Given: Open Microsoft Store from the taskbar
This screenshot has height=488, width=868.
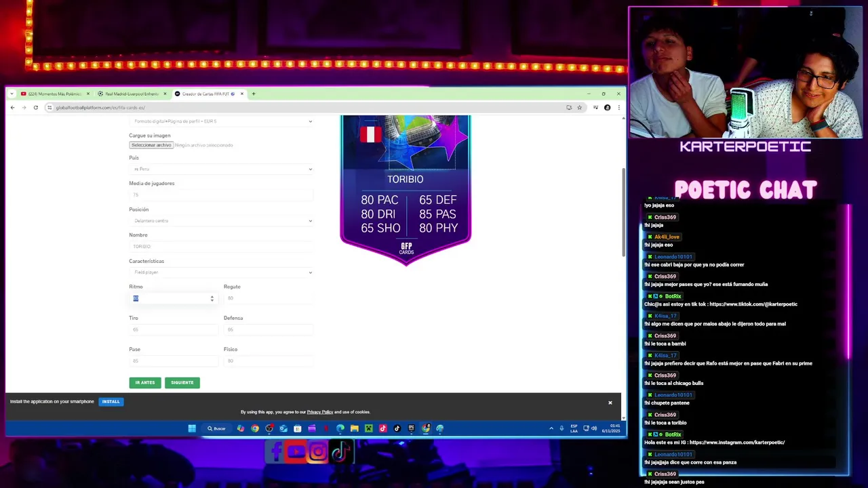Looking at the screenshot, I should pyautogui.click(x=298, y=428).
